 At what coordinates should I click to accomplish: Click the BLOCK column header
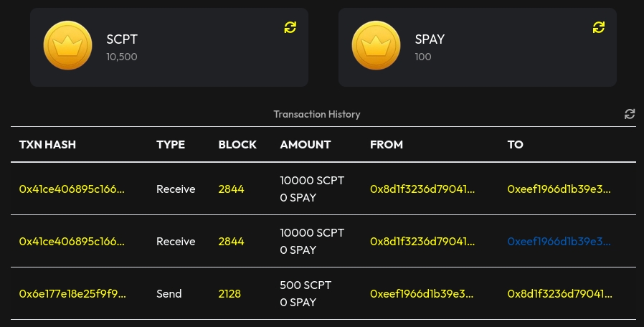click(237, 145)
